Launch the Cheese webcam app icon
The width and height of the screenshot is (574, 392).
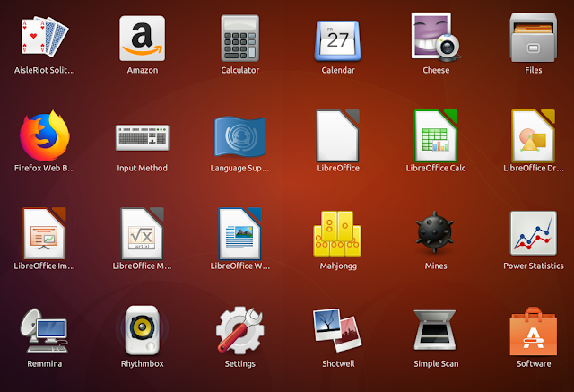[435, 38]
